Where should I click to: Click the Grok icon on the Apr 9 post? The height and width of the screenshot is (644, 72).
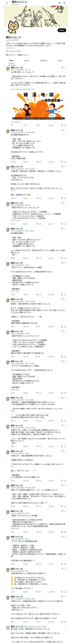[x=62, y=263]
